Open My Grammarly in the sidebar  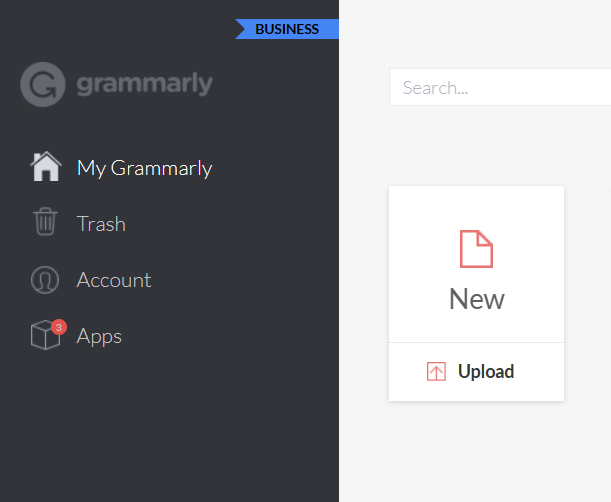(145, 168)
